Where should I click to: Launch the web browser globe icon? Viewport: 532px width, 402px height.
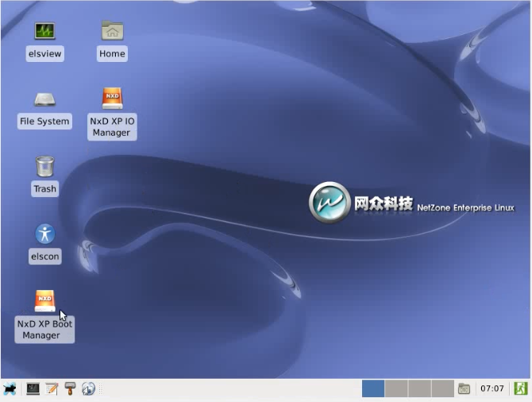[89, 388]
